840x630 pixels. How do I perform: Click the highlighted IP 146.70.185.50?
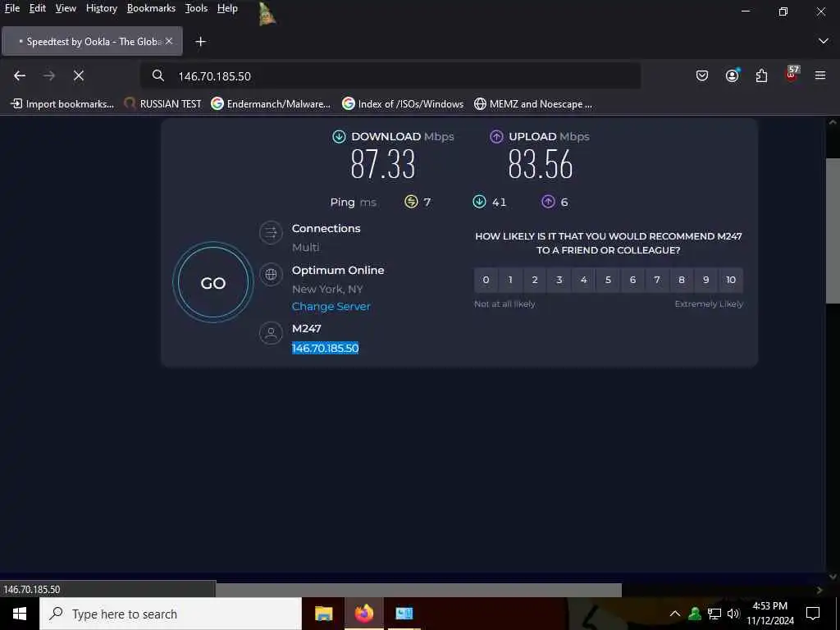tap(325, 348)
